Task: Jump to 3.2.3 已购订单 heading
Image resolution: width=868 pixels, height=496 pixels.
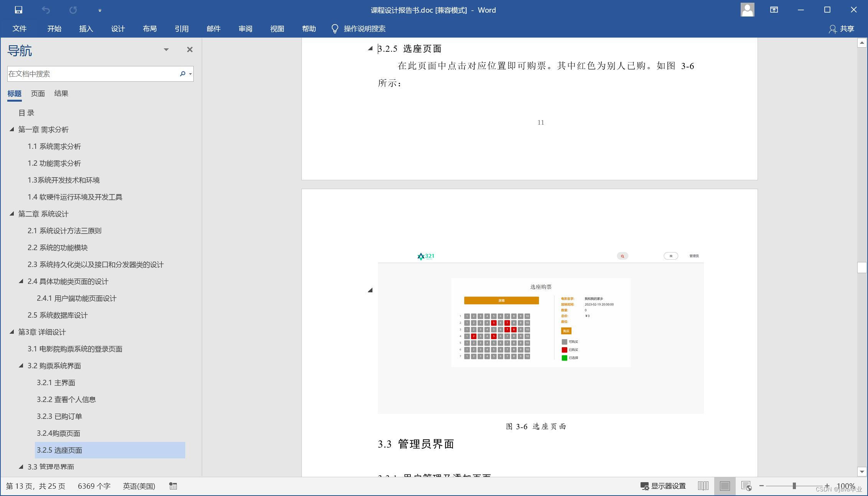Action: pos(59,417)
